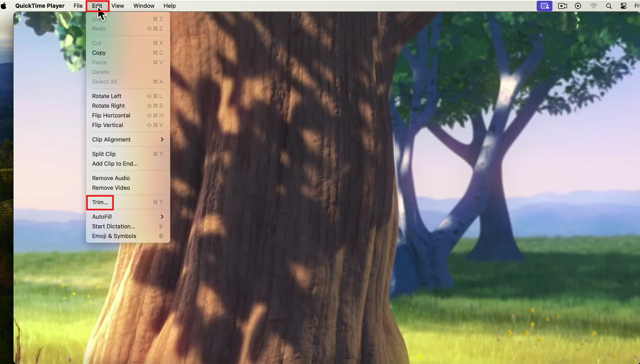Choose Select All in the Edit menu

point(128,81)
